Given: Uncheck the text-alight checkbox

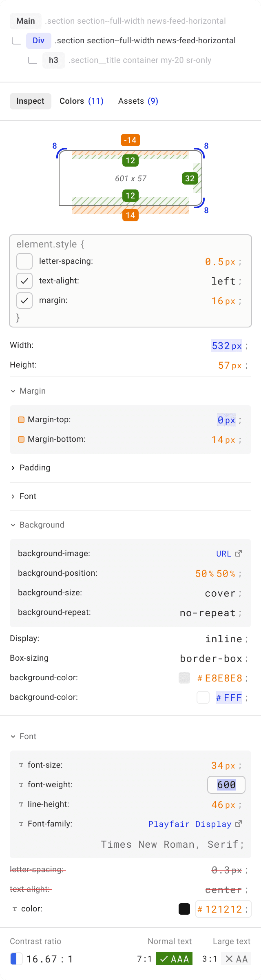Looking at the screenshot, I should 24,281.
